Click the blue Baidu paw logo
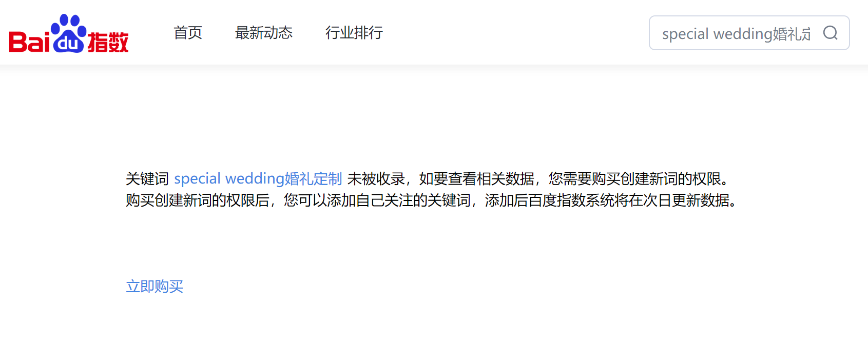 click(x=69, y=33)
